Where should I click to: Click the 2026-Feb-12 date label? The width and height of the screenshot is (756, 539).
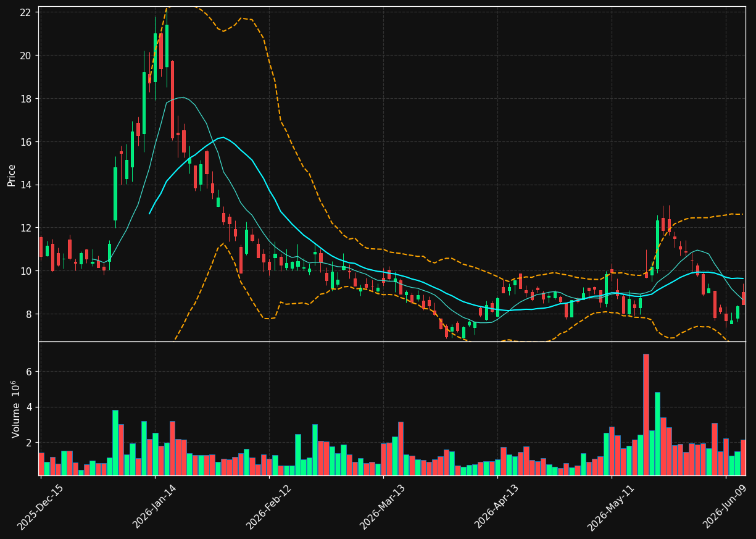[x=268, y=507]
